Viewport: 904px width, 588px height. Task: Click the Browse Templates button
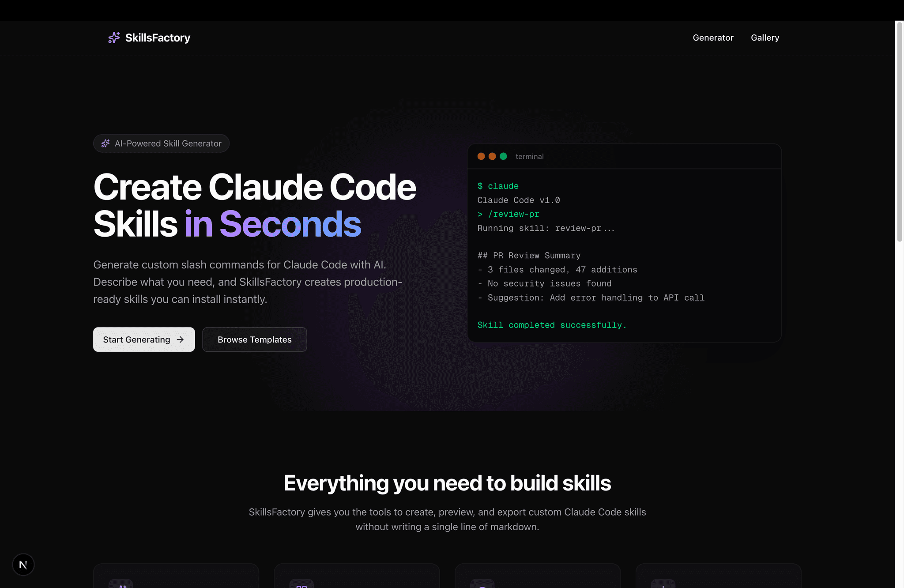[x=254, y=339]
